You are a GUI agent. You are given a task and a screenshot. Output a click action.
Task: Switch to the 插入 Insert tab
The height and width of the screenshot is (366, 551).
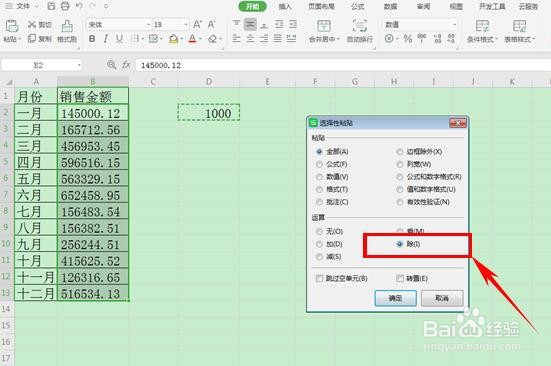[285, 6]
